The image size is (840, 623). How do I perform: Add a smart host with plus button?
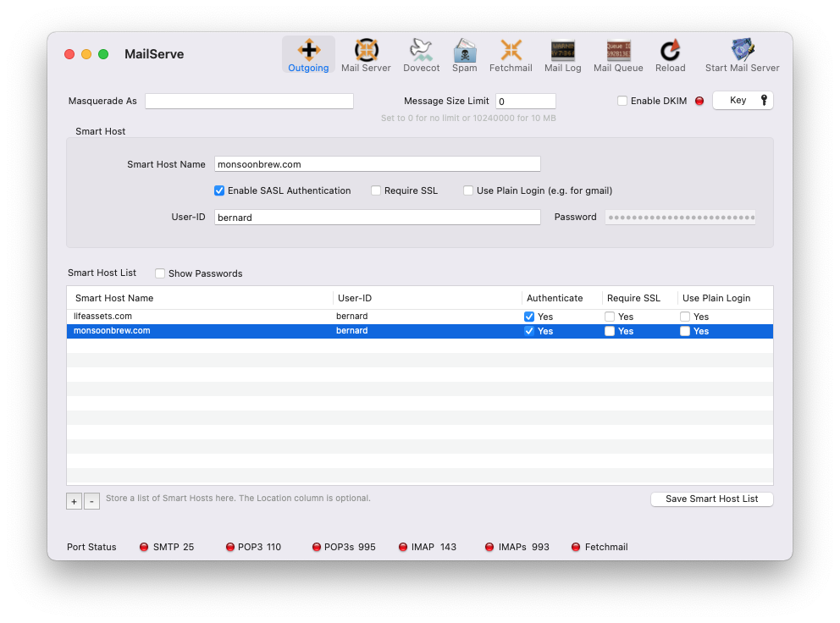click(75, 501)
